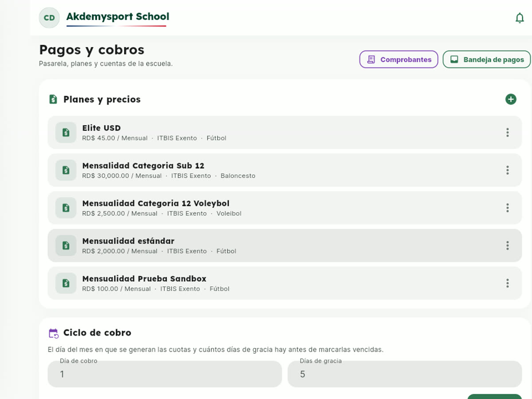Click the Día de cobro field
The image size is (532, 399).
tap(164, 374)
